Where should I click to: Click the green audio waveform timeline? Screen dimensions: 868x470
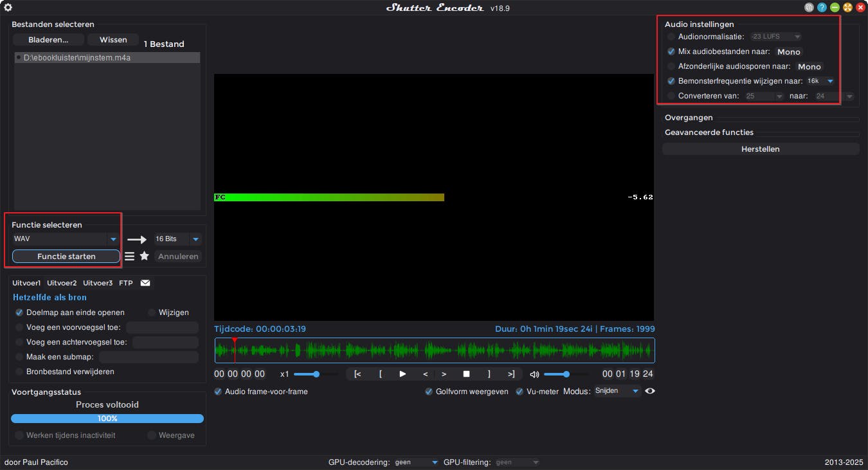click(435, 350)
